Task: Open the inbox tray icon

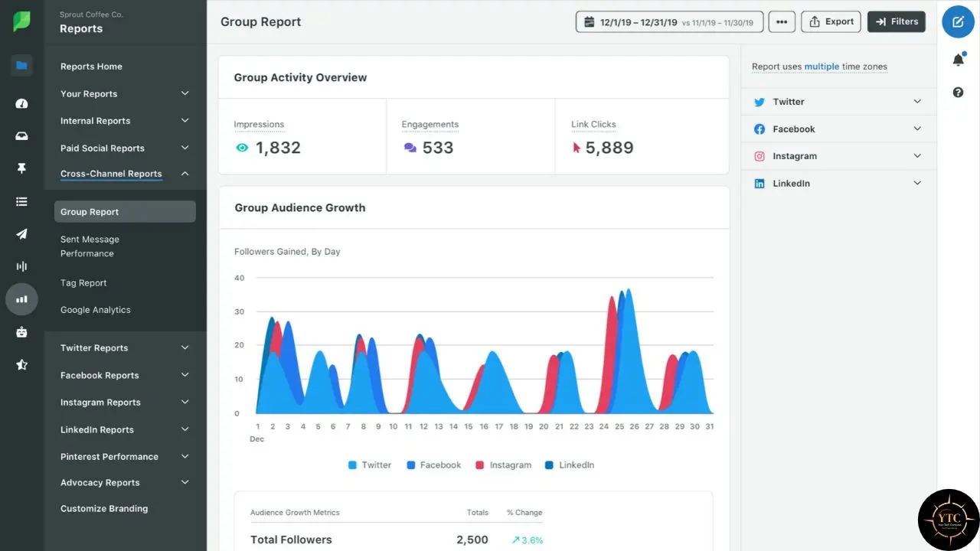Action: click(21, 136)
